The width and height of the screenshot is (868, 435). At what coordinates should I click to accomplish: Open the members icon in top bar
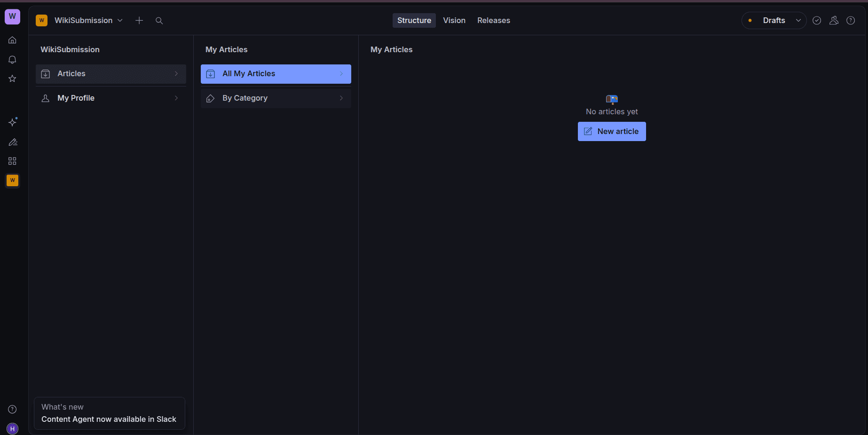(x=834, y=21)
